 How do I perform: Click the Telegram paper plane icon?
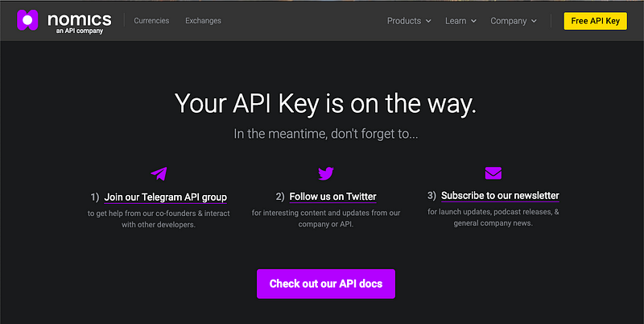tap(159, 173)
